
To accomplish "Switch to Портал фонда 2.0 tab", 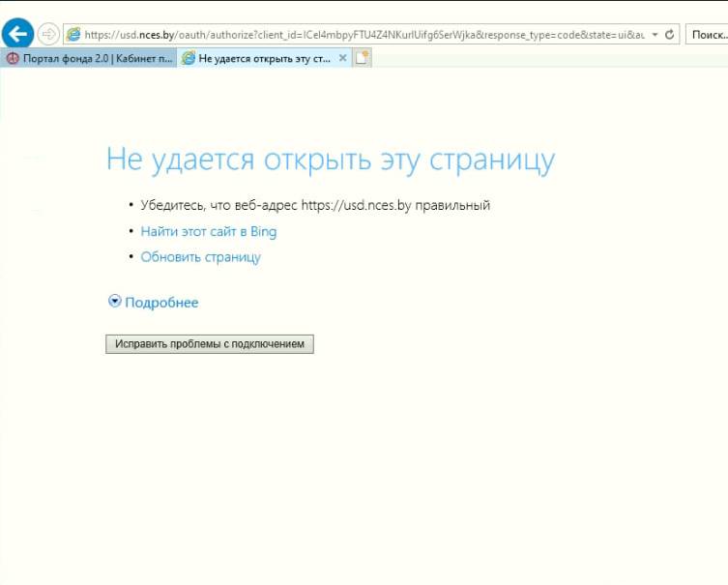I will [x=88, y=58].
